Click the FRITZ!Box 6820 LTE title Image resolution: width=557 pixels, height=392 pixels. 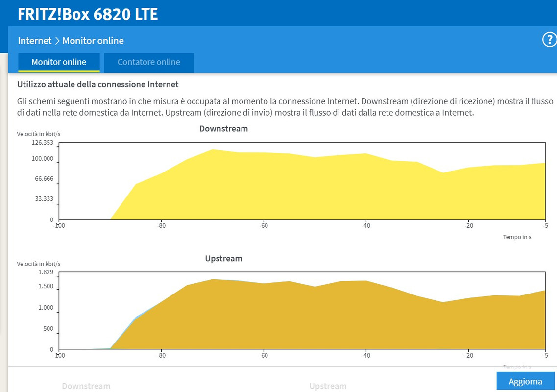(88, 14)
